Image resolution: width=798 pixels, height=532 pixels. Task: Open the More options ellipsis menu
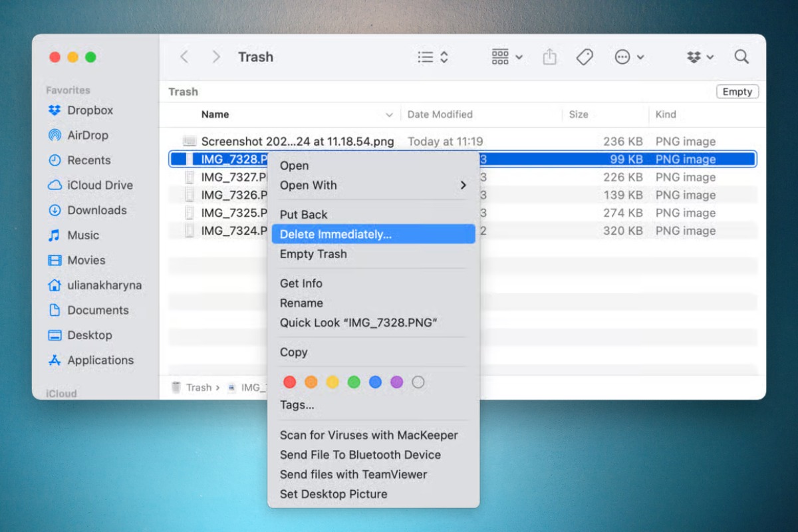pos(629,57)
